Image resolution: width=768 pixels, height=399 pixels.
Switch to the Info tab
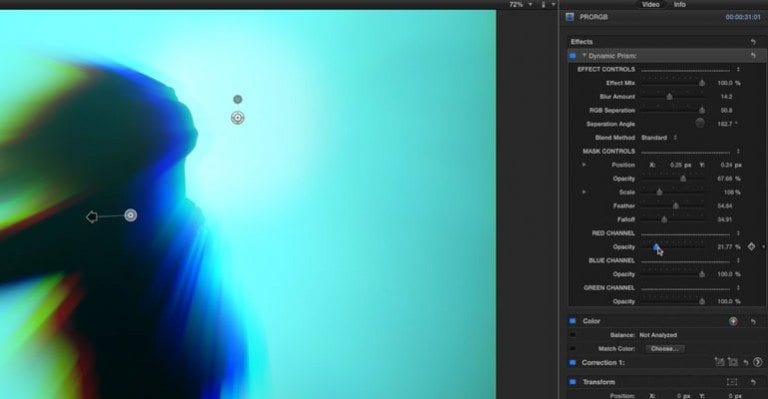(x=679, y=4)
